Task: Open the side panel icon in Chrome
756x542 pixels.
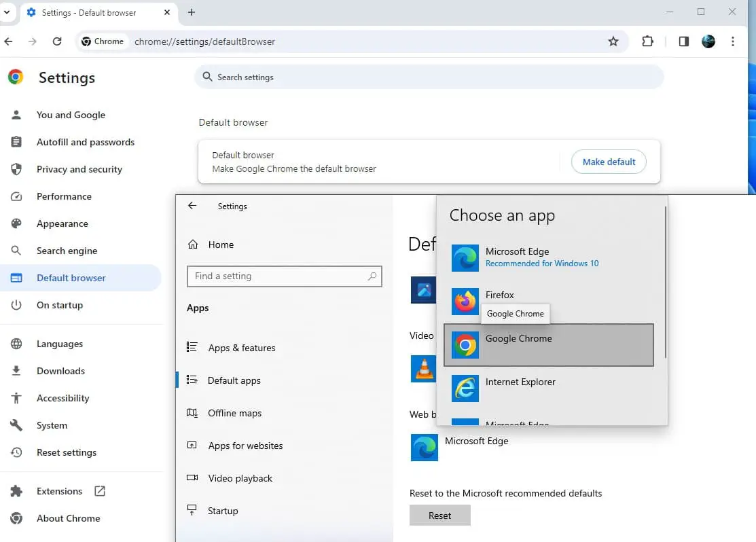Action: (x=683, y=41)
